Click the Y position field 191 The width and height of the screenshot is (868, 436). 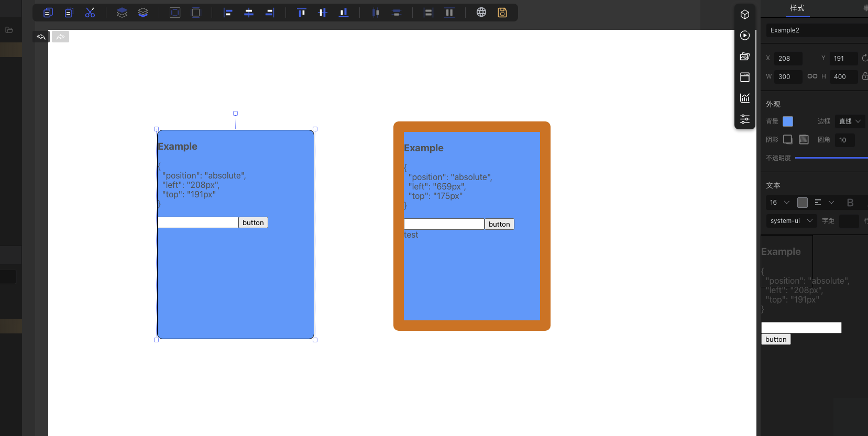pyautogui.click(x=844, y=59)
